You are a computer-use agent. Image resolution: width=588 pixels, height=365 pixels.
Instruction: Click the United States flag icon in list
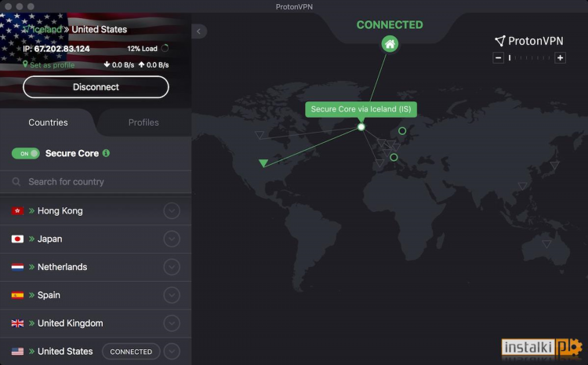tap(17, 352)
